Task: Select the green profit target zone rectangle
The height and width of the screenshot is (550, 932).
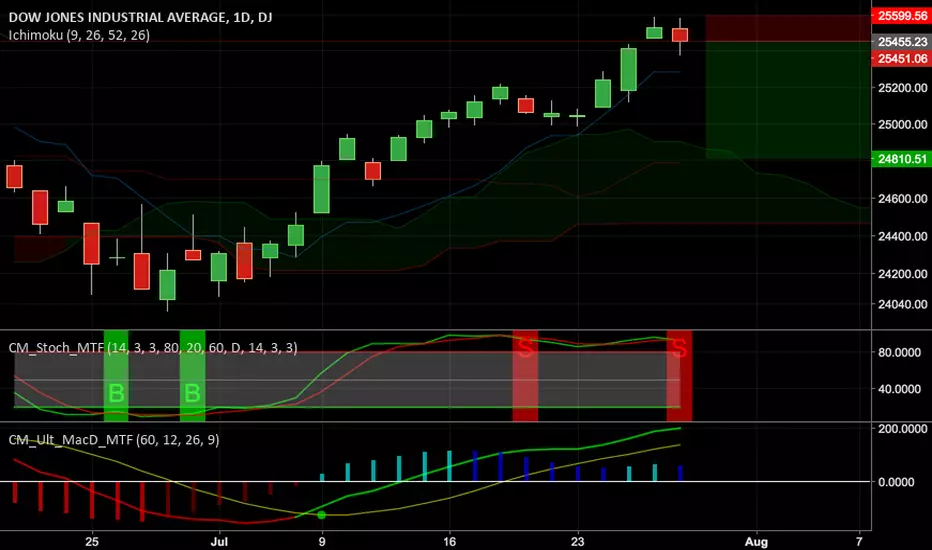Action: 788,100
